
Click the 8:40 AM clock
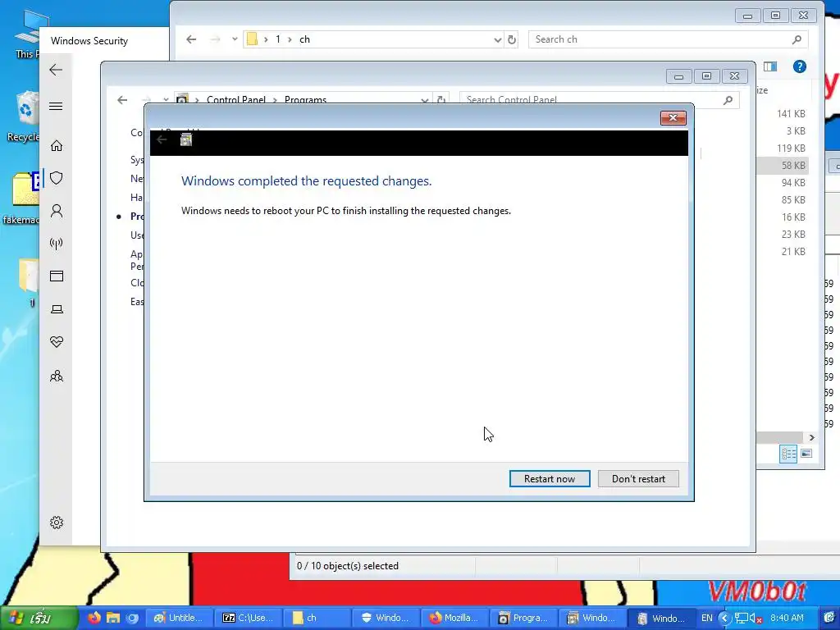(x=787, y=618)
